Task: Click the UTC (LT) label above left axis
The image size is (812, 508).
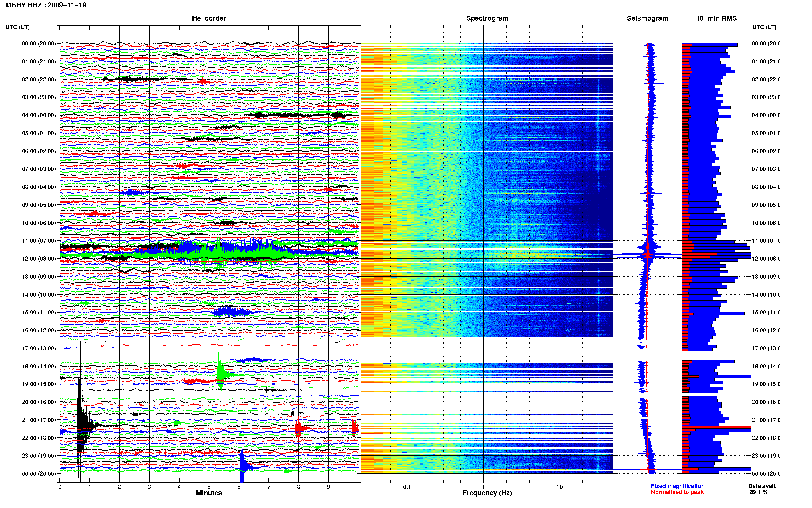Action: tap(17, 27)
